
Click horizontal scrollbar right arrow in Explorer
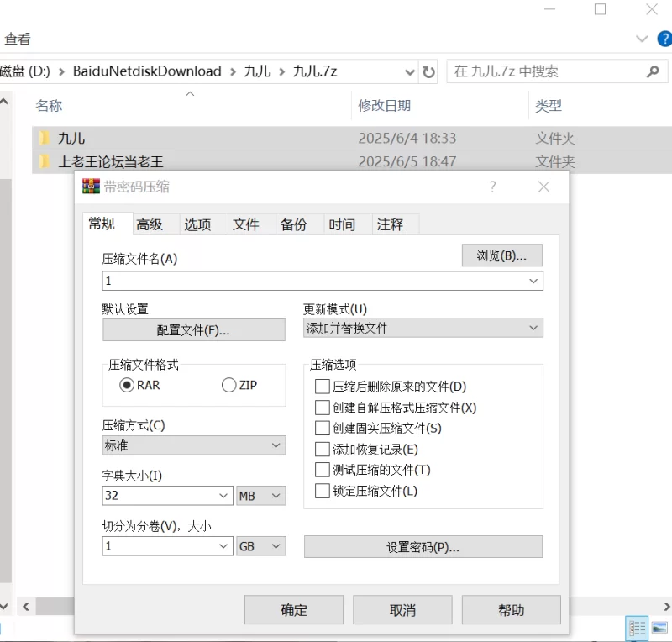click(x=666, y=607)
